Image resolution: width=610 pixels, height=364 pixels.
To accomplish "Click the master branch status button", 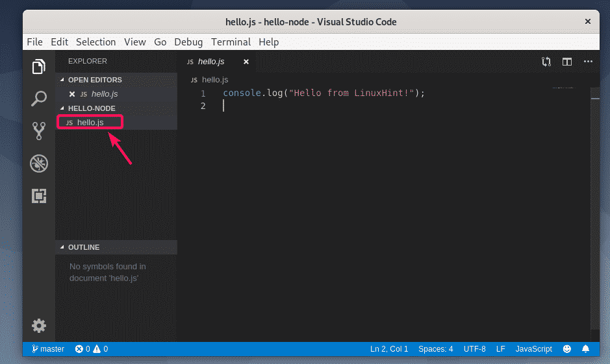I will click(48, 349).
